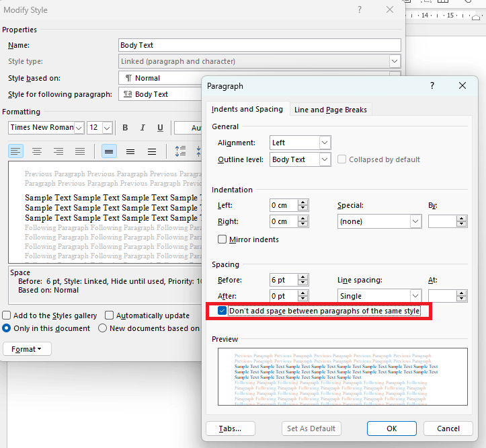486x448 pixels.
Task: Select Only in this document option
Action: [x=7, y=328]
